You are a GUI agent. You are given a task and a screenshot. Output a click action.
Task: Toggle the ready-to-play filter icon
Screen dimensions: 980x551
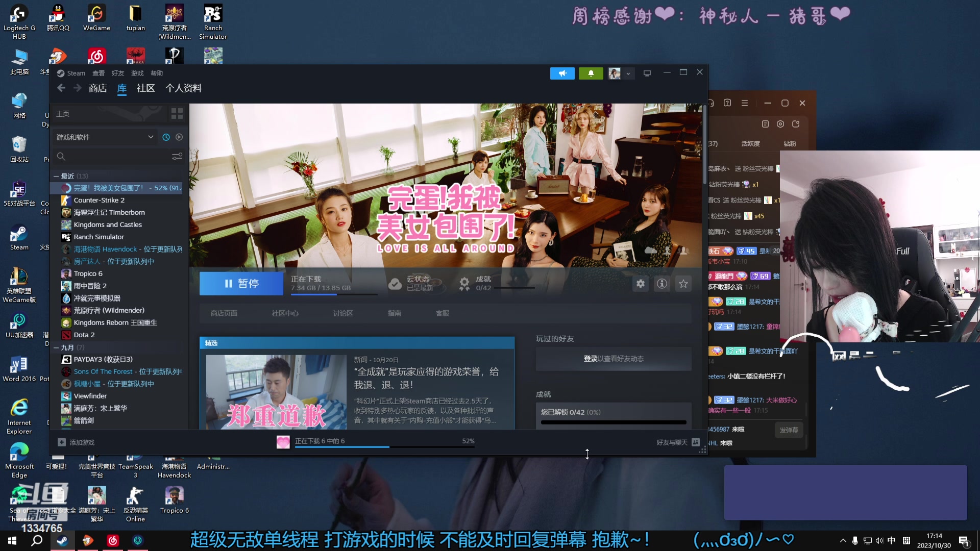tap(179, 137)
